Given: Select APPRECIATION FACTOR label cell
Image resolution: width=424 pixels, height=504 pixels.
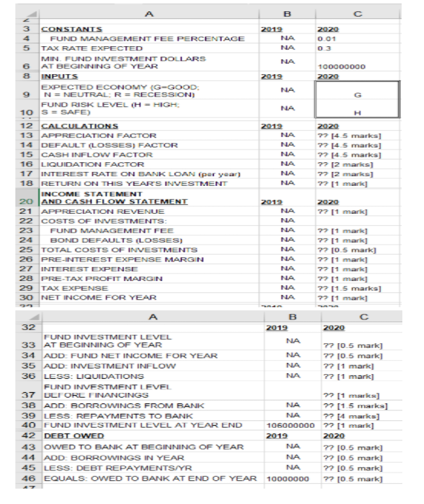Looking at the screenshot, I should click(x=149, y=136).
